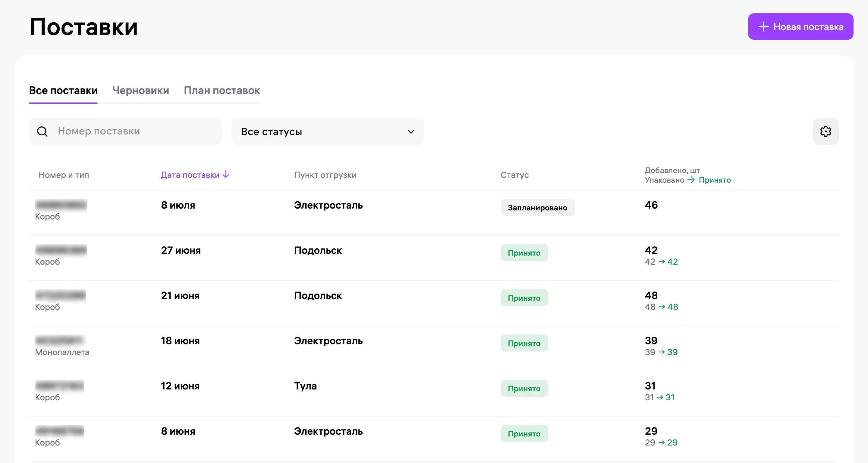This screenshot has height=463, width=868.
Task: Select the 8 июня date cell
Action: point(178,431)
